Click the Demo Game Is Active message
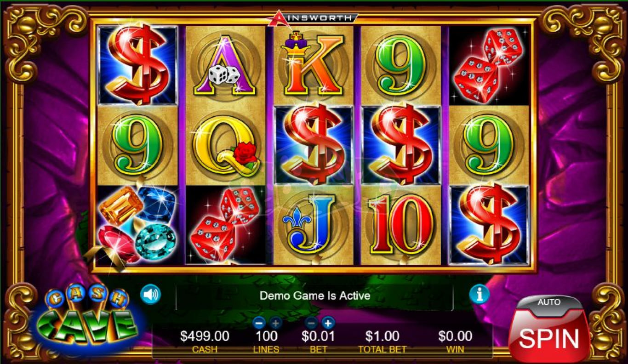Viewport: 628px width, 364px height. point(315,296)
